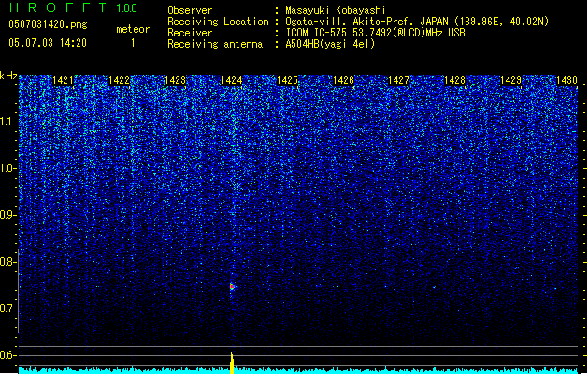588x374 pixels.
Task: Click the 0.9 kHz frequency tick label
Action: (8, 215)
